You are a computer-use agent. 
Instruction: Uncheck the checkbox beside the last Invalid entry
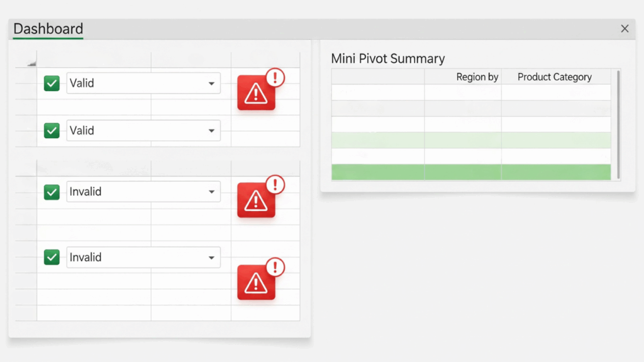coord(52,257)
